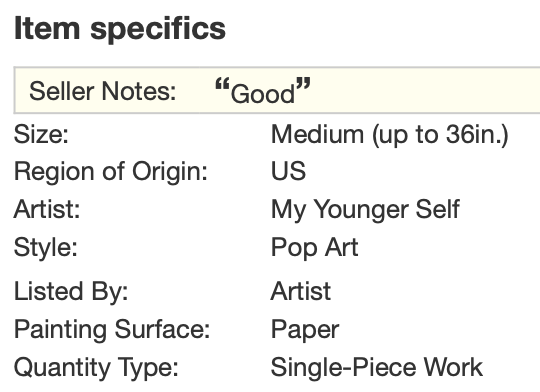The height and width of the screenshot is (392, 540).
Task: Select Artist value next to Listed By
Action: point(301,291)
